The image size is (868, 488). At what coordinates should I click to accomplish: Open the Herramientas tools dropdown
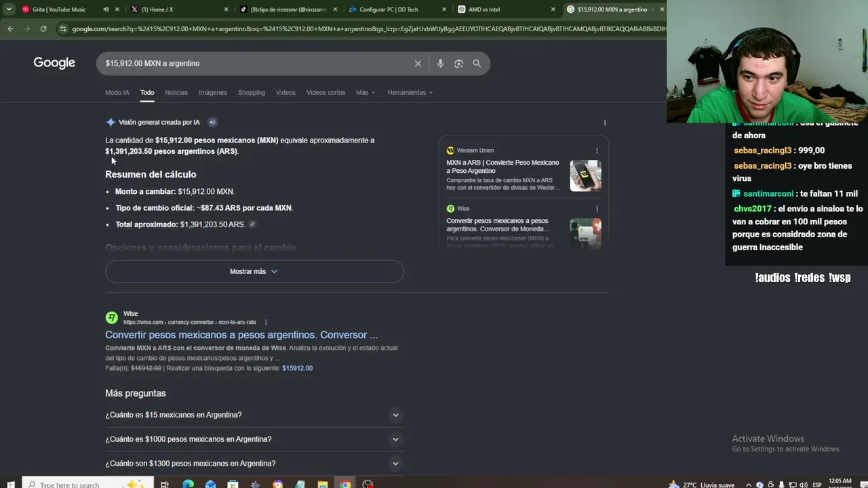410,92
